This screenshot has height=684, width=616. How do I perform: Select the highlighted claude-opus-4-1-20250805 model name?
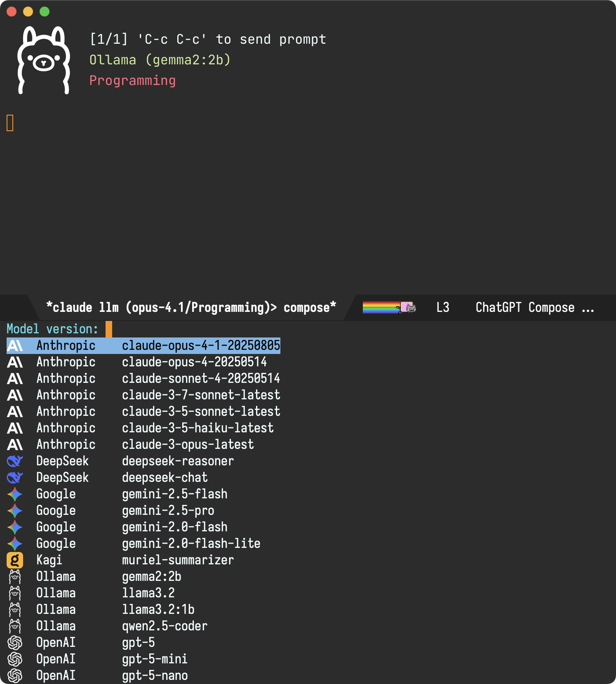[x=201, y=345]
